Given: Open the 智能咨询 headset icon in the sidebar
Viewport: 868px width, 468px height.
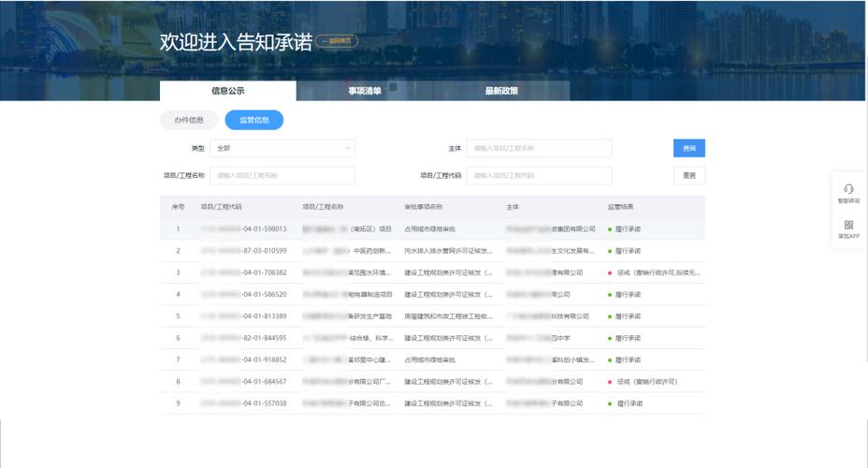Looking at the screenshot, I should (848, 189).
